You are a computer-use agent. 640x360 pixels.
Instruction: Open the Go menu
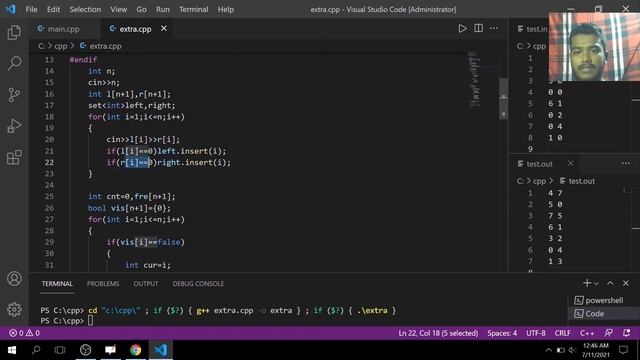click(141, 9)
